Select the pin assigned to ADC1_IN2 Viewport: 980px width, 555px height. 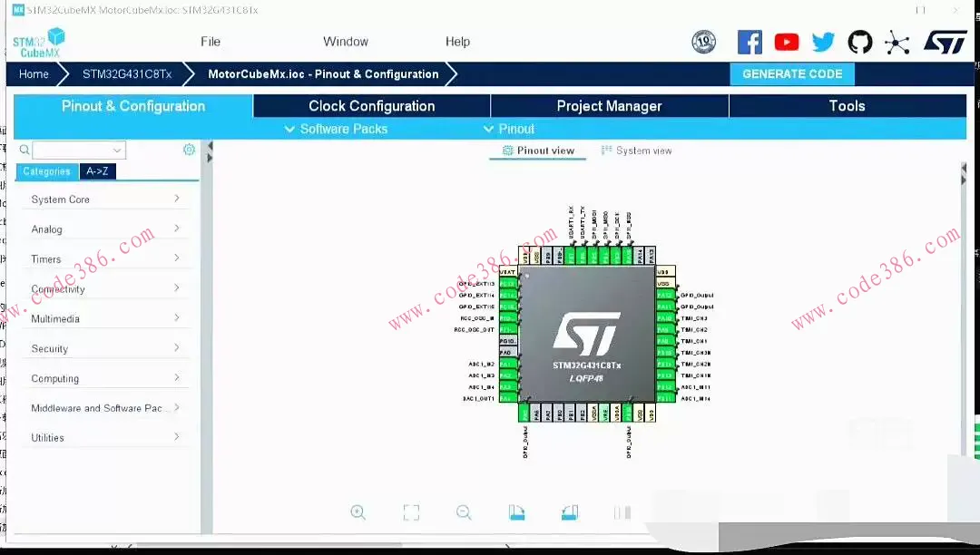[509, 364]
